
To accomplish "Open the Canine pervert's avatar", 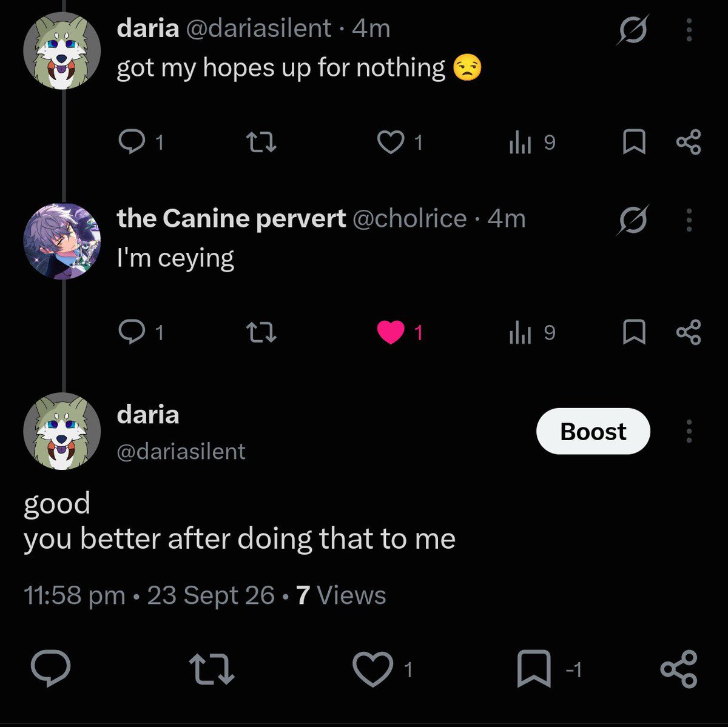I will (x=62, y=241).
